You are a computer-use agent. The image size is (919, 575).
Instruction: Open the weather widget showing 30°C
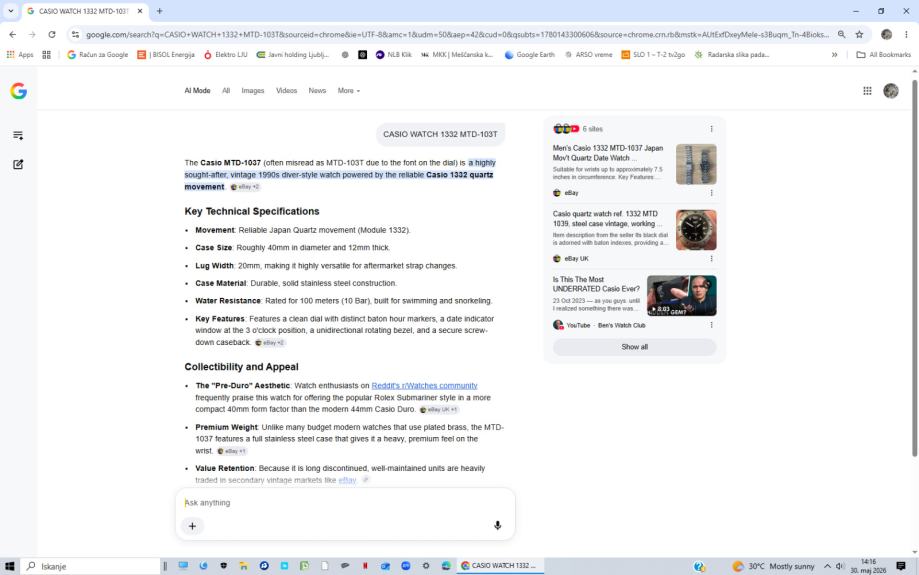point(773,566)
